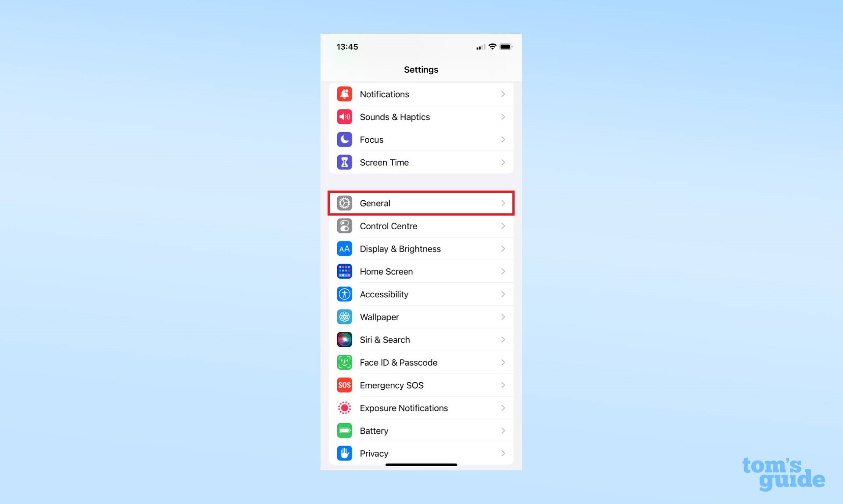Screen dimensions: 843x504
Task: Open Focus mode settings
Action: pos(420,139)
